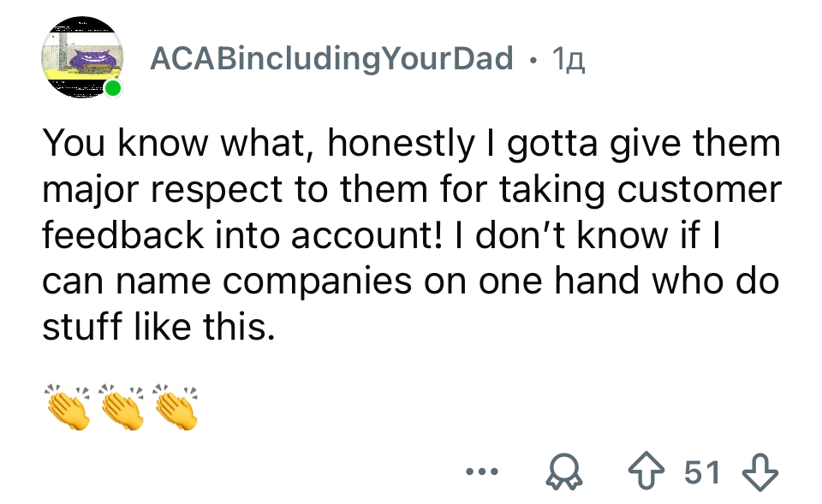Open the commenter's profile avatar
822x504 pixels.
click(x=82, y=56)
